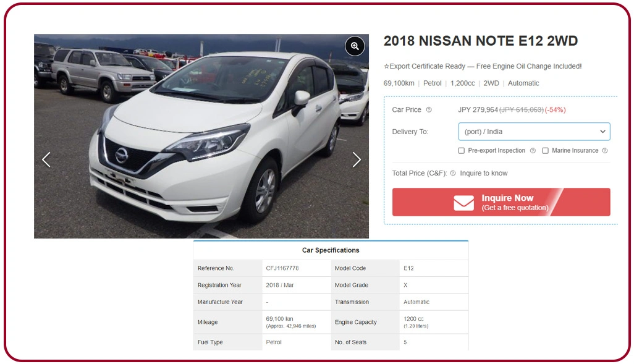Click the Inquire to know text
The width and height of the screenshot is (634, 364).
tap(484, 173)
